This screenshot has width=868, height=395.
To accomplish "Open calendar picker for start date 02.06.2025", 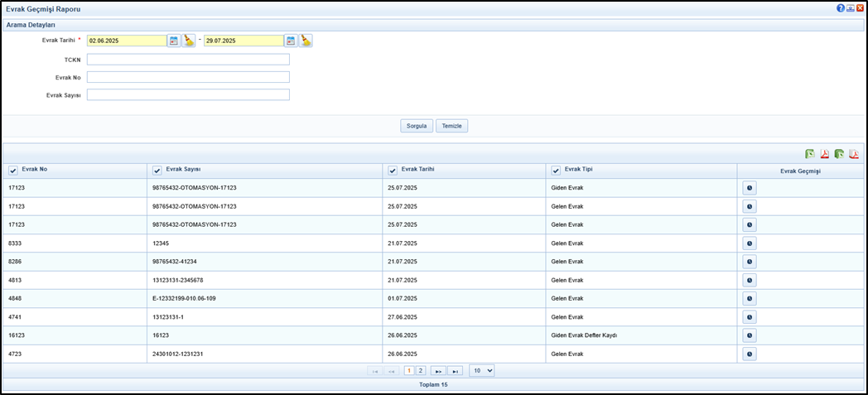I will coord(174,41).
